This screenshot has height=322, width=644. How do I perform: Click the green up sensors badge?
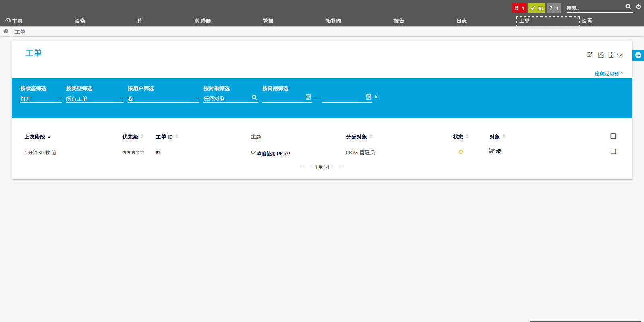click(x=536, y=8)
